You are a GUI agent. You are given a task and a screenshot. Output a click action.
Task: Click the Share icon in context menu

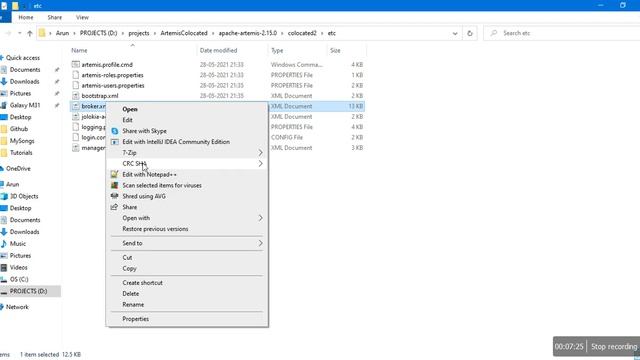click(x=115, y=207)
